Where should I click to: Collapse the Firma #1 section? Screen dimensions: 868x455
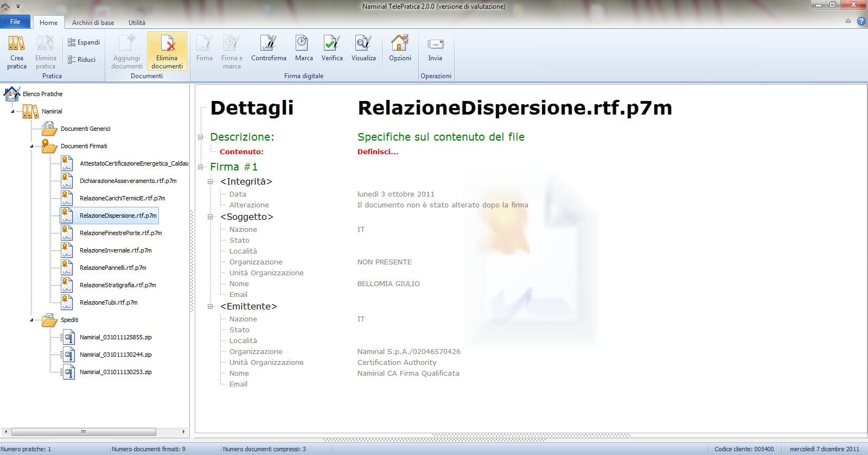(201, 167)
